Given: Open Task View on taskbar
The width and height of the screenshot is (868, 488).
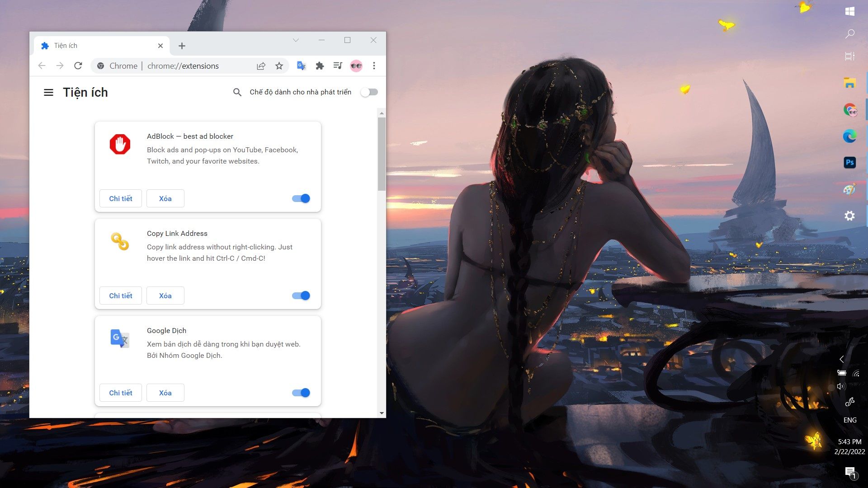Looking at the screenshot, I should coord(850,56).
